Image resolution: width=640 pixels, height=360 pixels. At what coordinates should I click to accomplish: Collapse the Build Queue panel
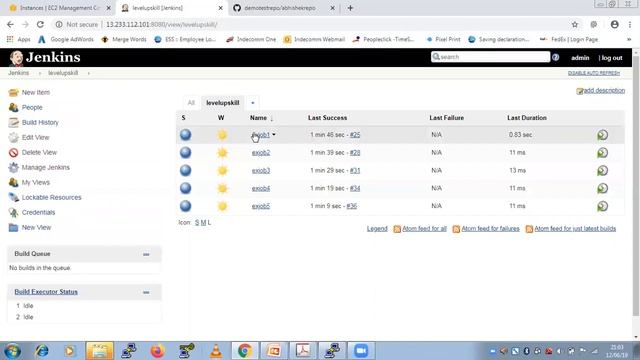[x=146, y=254]
